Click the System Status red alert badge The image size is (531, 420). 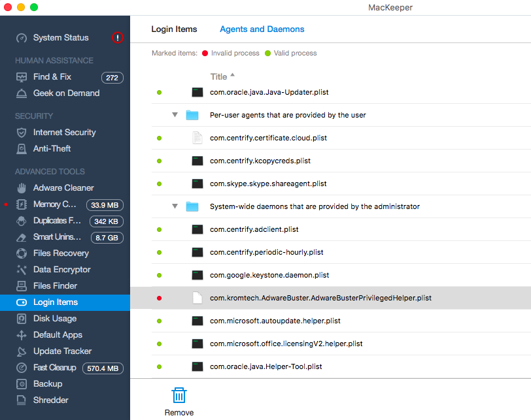tap(118, 37)
